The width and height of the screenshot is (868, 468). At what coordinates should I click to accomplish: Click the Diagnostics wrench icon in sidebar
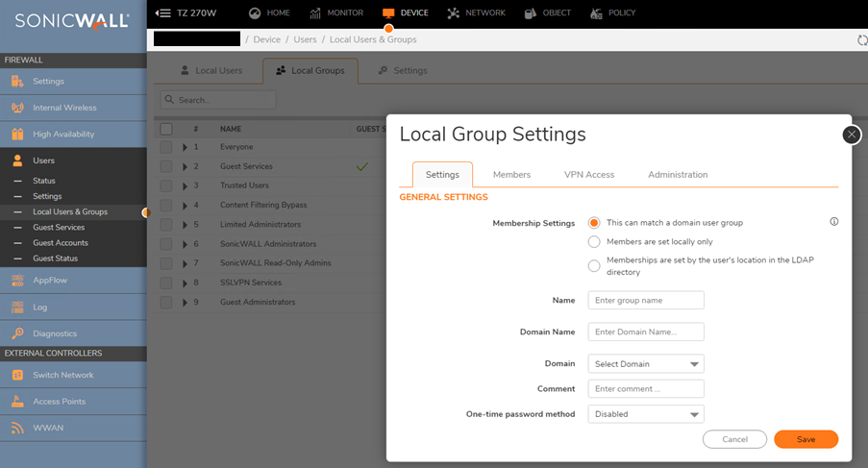click(x=17, y=333)
